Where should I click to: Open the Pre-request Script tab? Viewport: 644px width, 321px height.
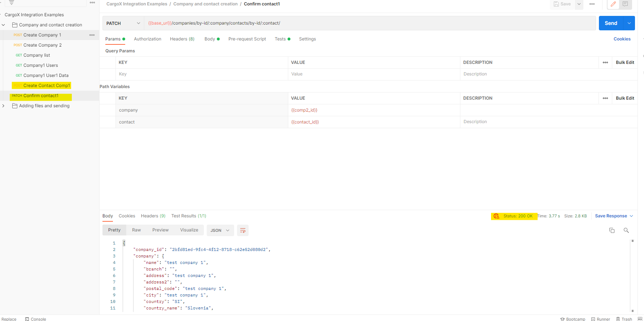click(247, 39)
